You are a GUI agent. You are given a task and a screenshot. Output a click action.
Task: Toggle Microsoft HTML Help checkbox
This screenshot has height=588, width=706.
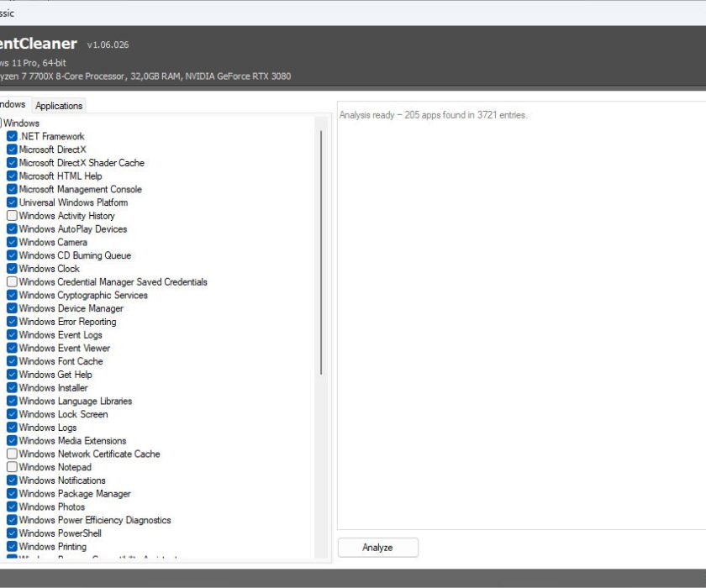[12, 176]
